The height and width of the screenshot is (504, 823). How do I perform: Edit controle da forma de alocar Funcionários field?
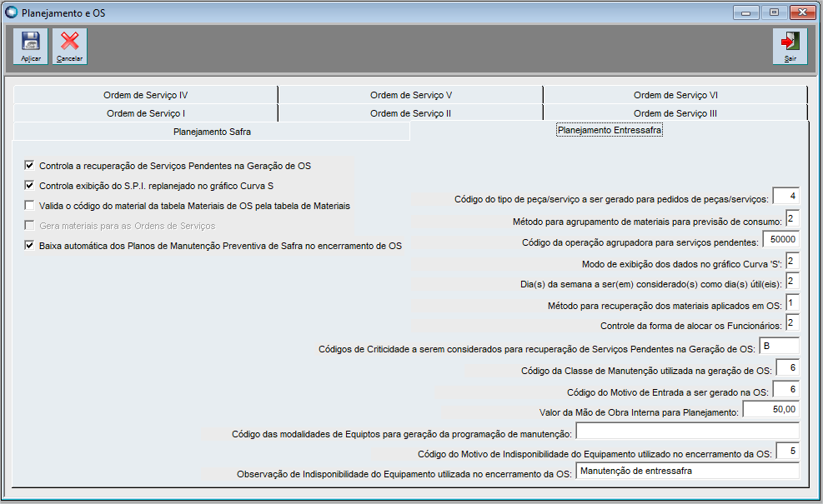(792, 323)
